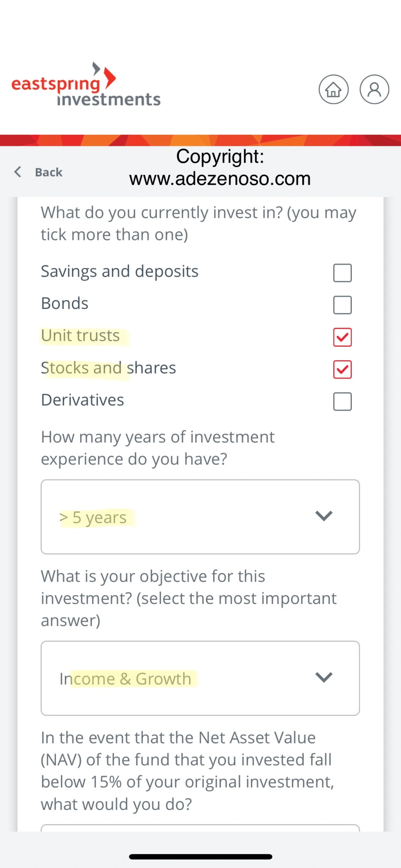Select the 'Savings and deposits' label
Image resolution: width=401 pixels, height=868 pixels.
pos(120,272)
